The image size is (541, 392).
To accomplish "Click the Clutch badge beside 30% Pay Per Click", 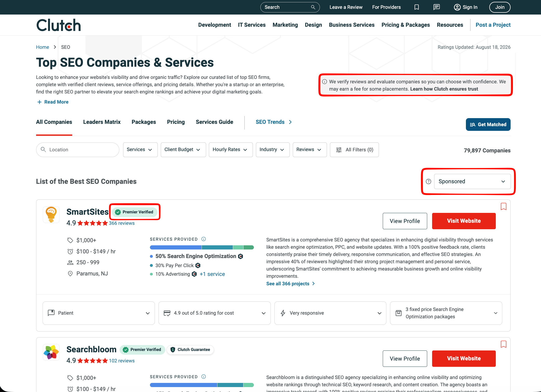I will tap(198, 265).
